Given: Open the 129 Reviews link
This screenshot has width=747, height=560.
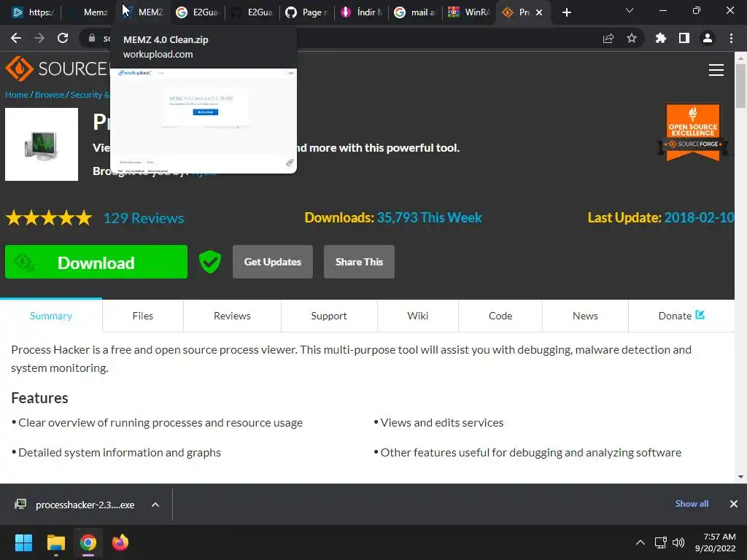Looking at the screenshot, I should (x=144, y=218).
